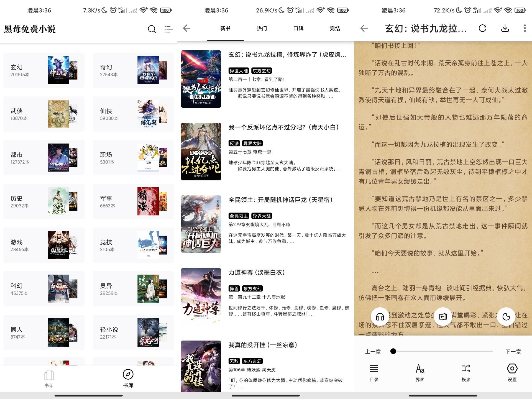Tap the 无敌 tag
Screen dimensions: 532x399
pos(234,361)
